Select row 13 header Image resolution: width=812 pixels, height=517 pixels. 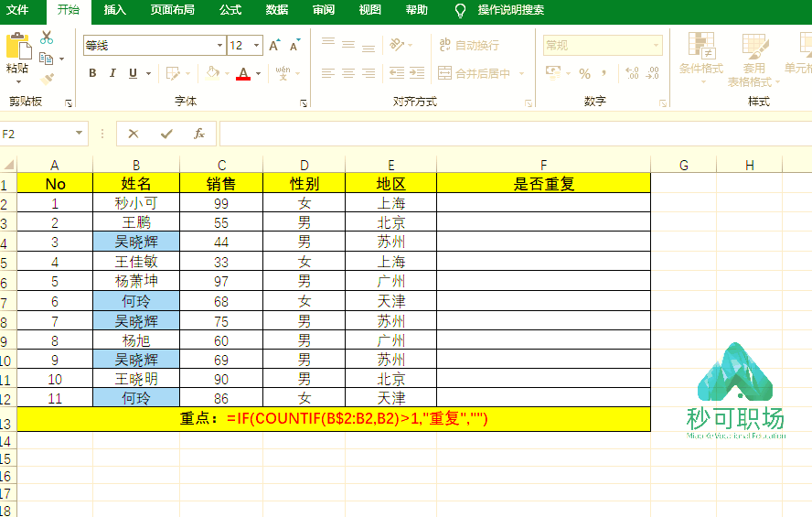[x=6, y=424]
